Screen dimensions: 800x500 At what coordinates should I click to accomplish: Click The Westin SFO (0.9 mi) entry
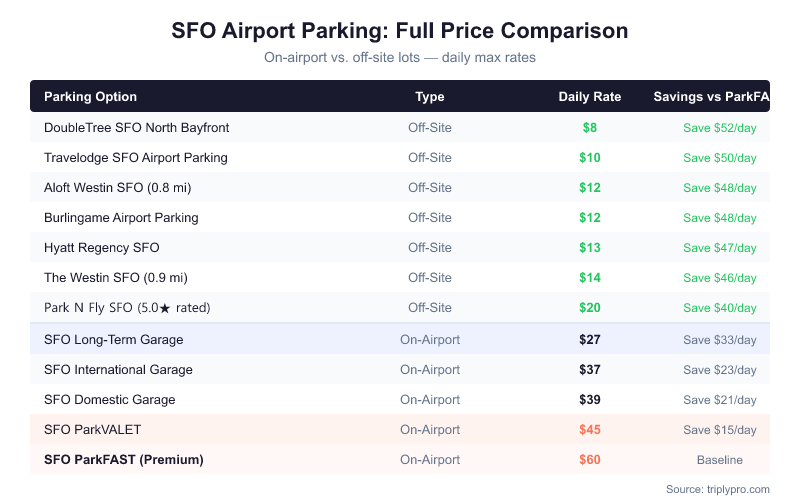click(x=116, y=277)
